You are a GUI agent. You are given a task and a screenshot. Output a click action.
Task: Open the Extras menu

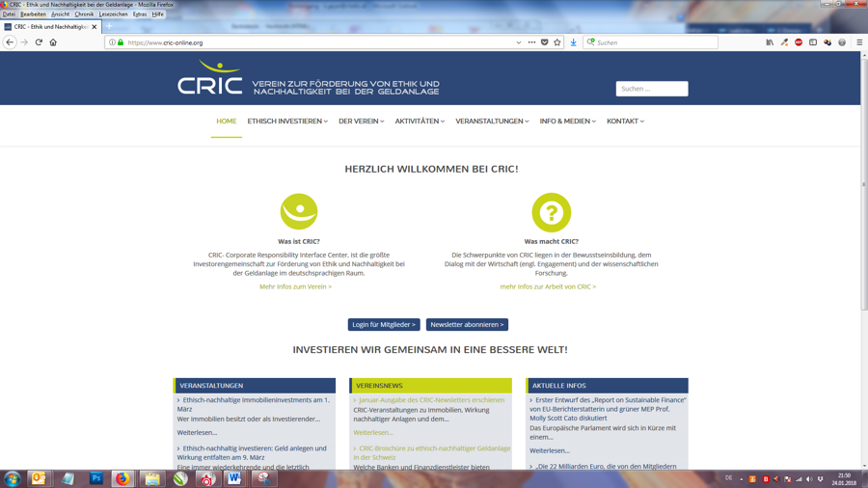[140, 14]
